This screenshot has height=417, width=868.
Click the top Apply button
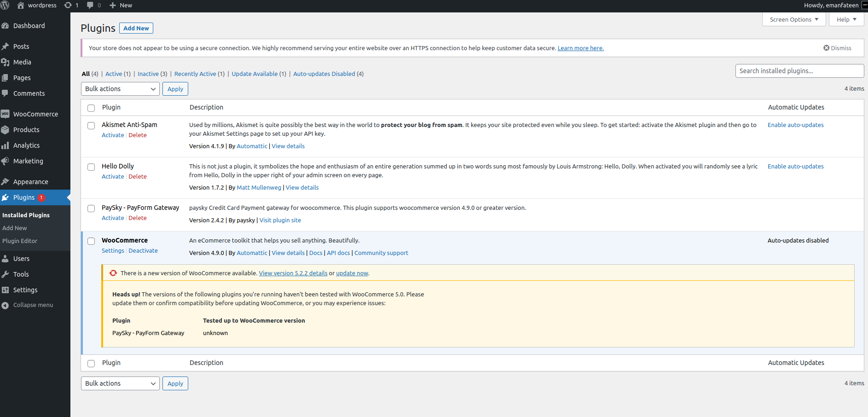point(175,89)
